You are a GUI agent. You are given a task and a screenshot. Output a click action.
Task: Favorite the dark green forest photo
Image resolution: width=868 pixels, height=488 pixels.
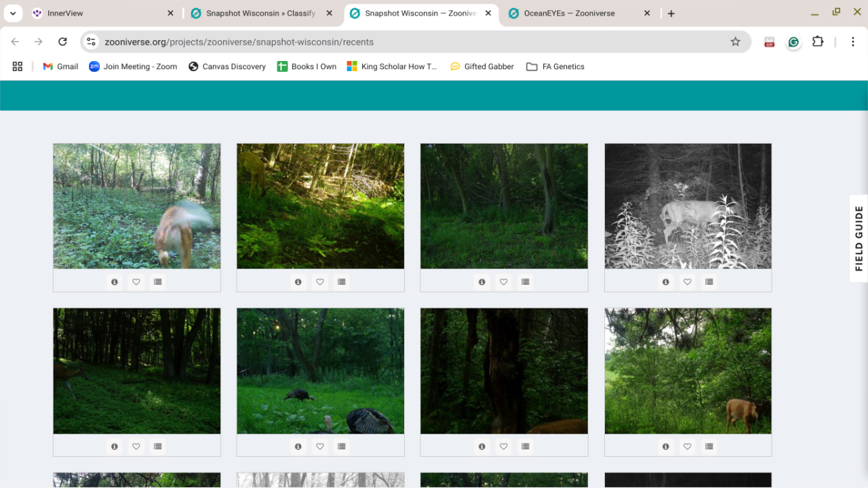(x=504, y=282)
